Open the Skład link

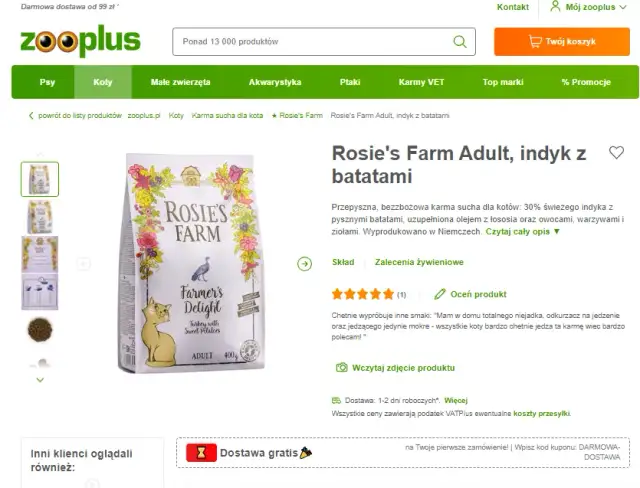tap(343, 262)
